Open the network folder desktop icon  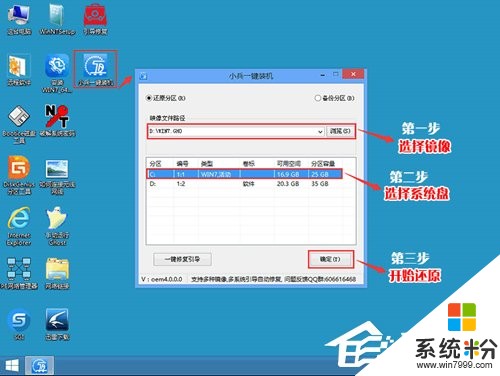[57, 273]
